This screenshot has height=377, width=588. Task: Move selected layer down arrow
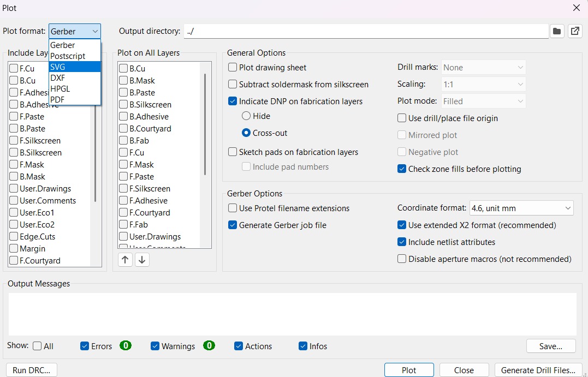(142, 260)
